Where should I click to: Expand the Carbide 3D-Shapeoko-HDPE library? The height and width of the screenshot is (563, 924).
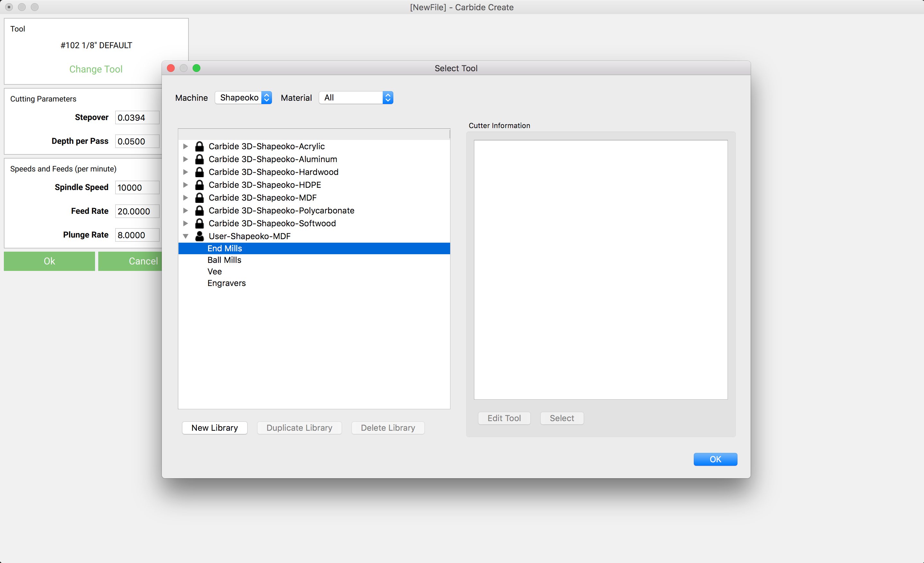pos(185,185)
